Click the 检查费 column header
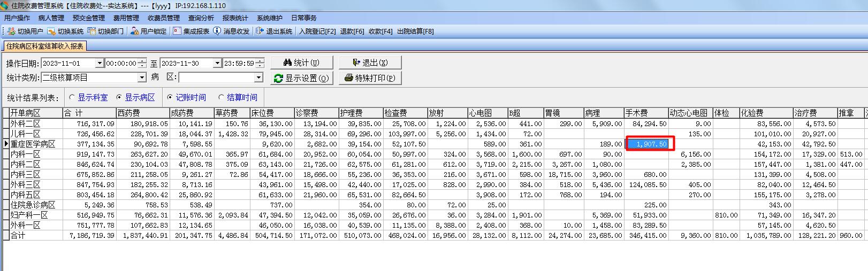The image size is (868, 271). (405, 113)
